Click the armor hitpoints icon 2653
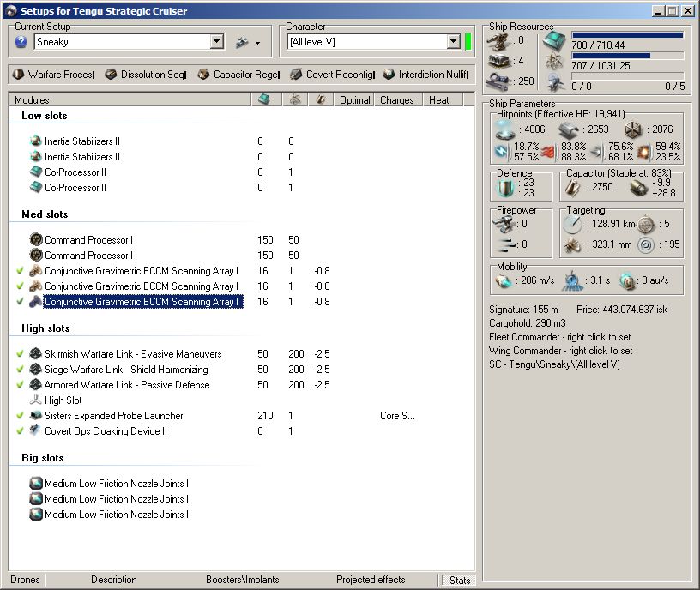The width and height of the screenshot is (700, 590). (570, 129)
